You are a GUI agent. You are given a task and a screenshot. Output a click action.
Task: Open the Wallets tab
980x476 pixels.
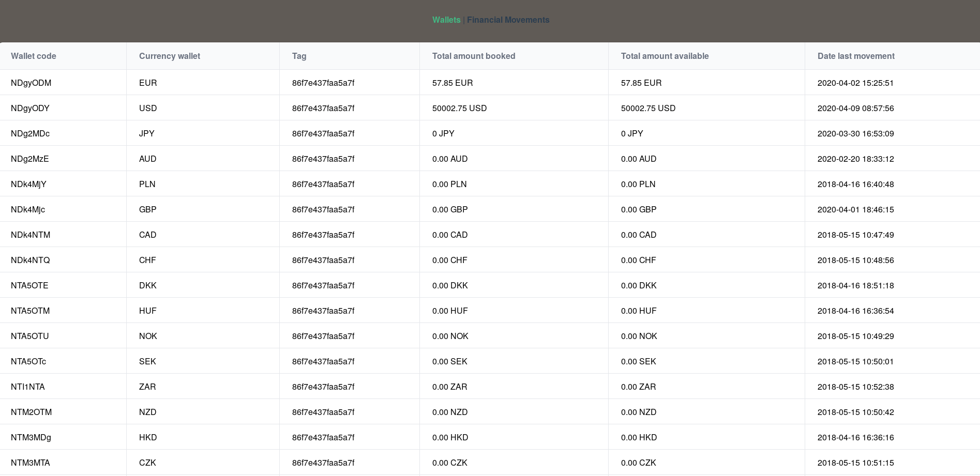[x=446, y=20]
